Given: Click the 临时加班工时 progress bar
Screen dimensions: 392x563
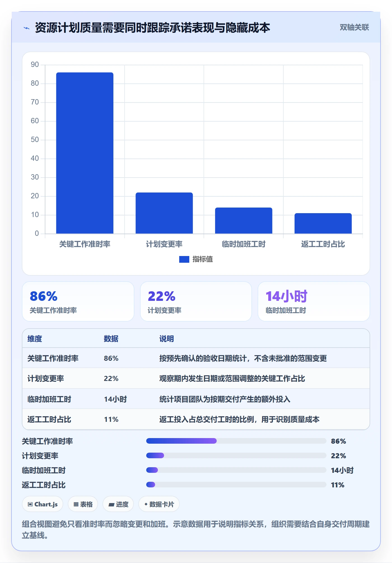Looking at the screenshot, I should pos(236,470).
